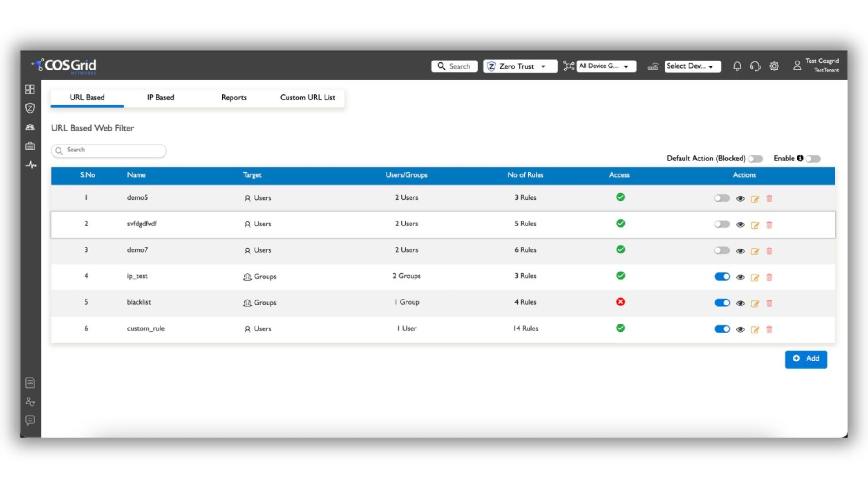
Task: Edit the blacklist rule via pencil icon
Action: pos(755,304)
